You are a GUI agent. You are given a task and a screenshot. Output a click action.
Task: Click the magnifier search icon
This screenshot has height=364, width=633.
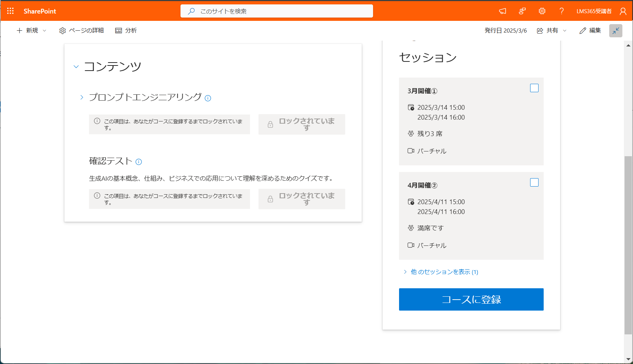(x=191, y=11)
